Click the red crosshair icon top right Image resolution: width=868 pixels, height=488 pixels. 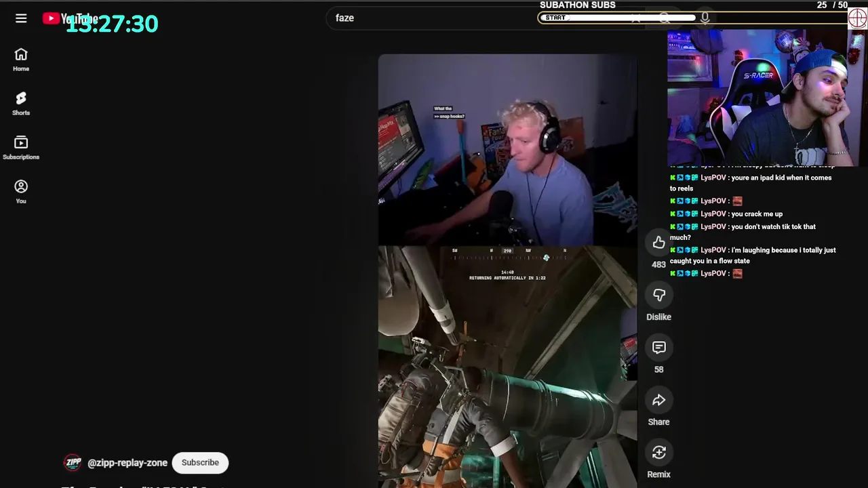click(x=858, y=18)
